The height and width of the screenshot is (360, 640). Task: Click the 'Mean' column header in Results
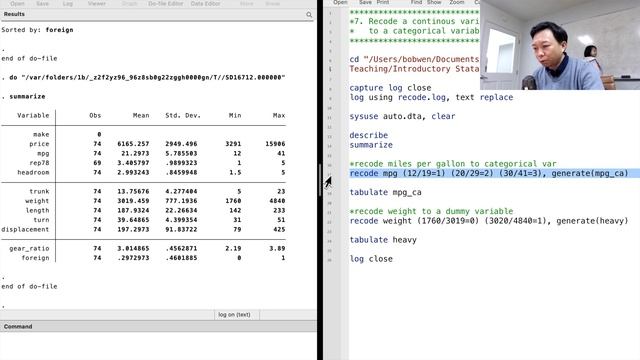point(141,116)
